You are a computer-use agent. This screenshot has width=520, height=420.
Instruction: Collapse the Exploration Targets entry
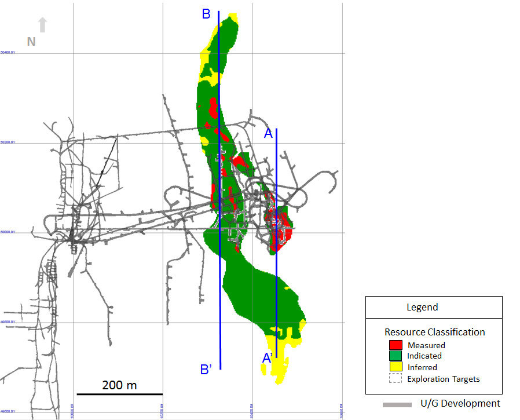coord(444,378)
